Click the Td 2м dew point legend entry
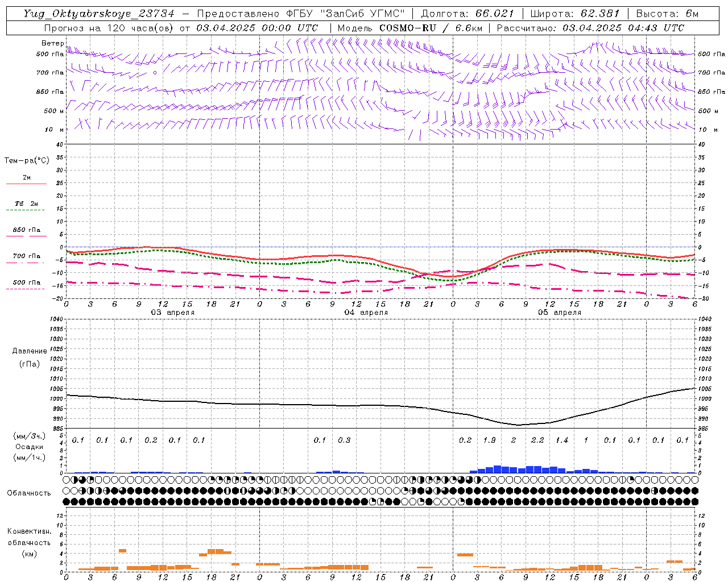 (27, 203)
